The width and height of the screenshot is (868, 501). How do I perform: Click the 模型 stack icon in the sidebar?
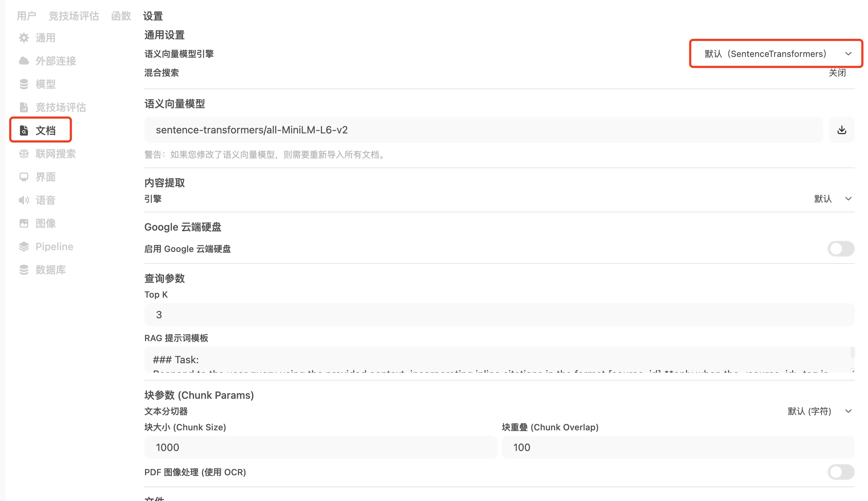click(24, 84)
